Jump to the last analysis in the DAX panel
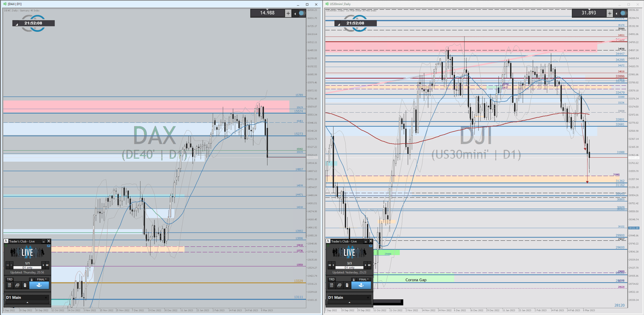This screenshot has height=315, width=644. coord(47,265)
